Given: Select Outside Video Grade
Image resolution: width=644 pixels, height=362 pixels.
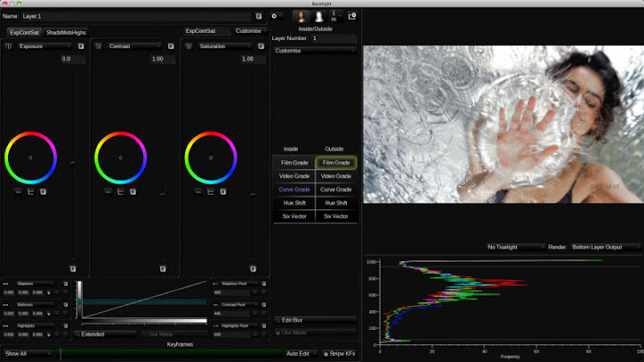Looking at the screenshot, I should [336, 176].
